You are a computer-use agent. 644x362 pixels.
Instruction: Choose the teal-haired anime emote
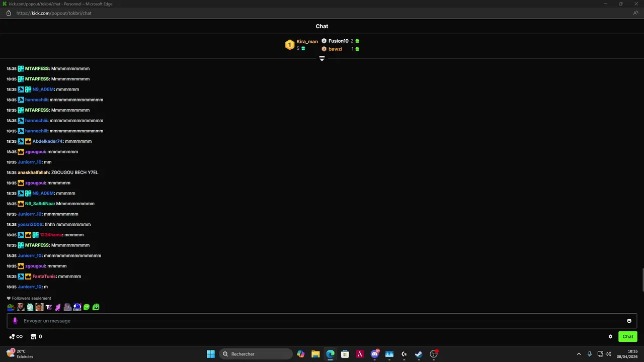pos(30,307)
